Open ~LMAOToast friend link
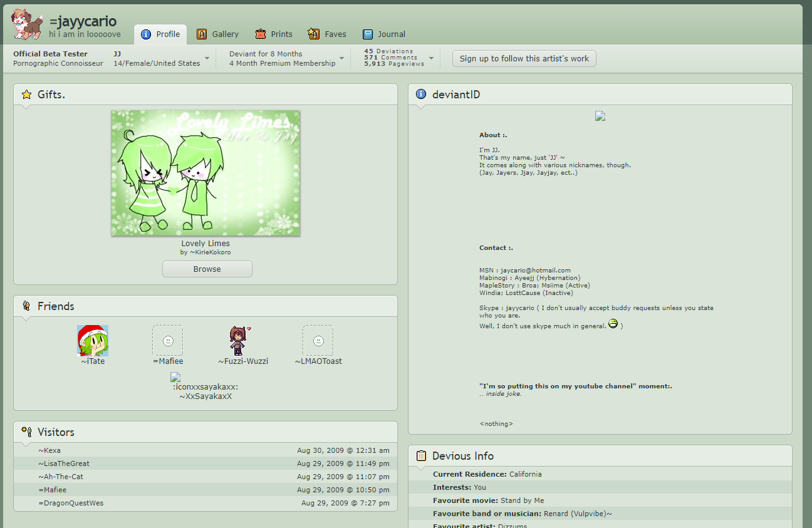Viewport: 812px width, 528px height. [318, 361]
